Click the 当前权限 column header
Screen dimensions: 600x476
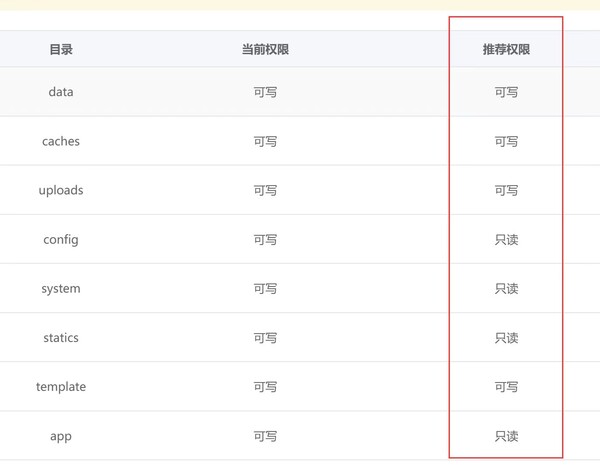(x=265, y=49)
